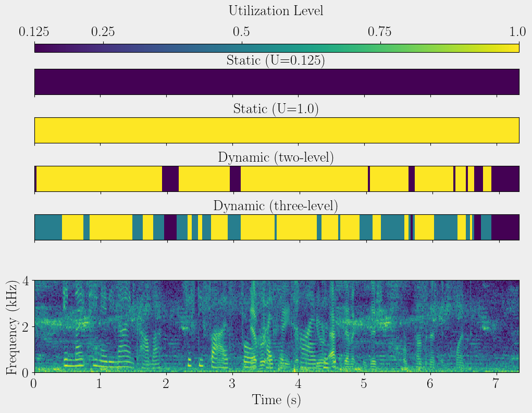Click the 0.75 colorbar tick label

pos(380,32)
